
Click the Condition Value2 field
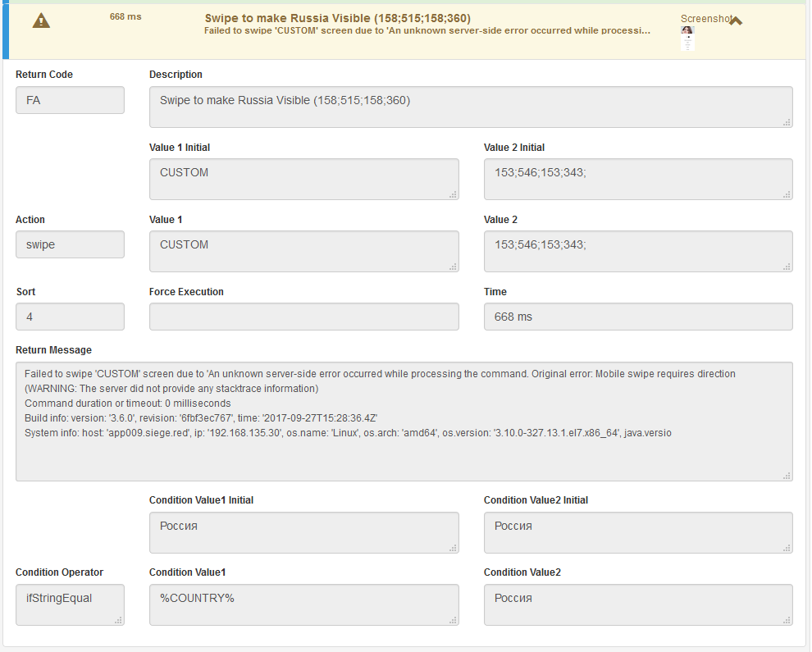638,605
